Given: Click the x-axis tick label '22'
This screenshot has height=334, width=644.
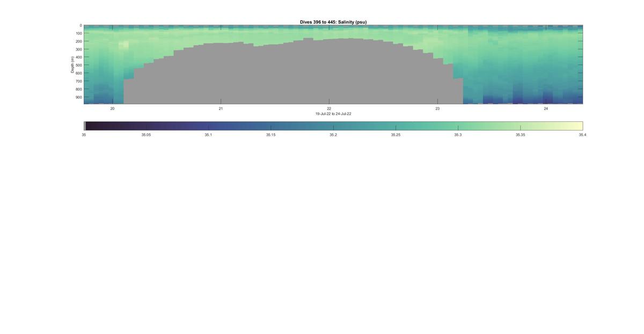Looking at the screenshot, I should point(329,108).
